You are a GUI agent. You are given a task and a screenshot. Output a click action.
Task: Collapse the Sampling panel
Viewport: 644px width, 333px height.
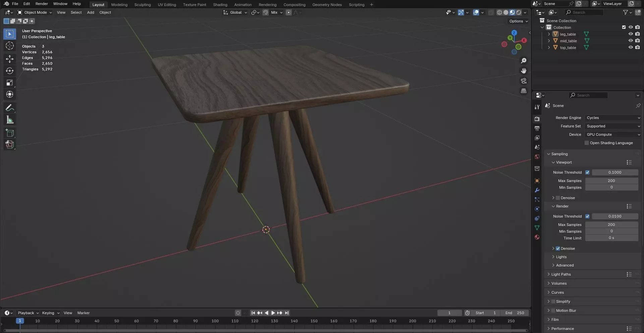[x=560, y=154]
